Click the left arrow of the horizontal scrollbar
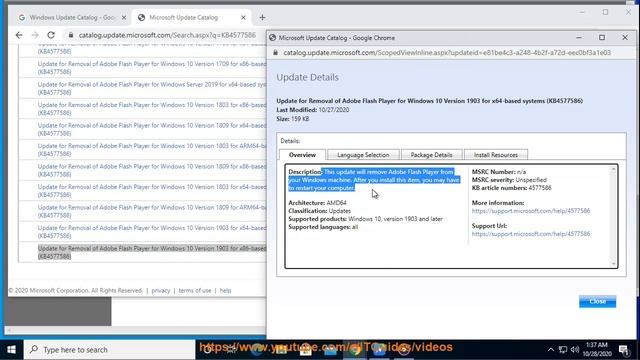This screenshot has height=360, width=640. click(x=9, y=330)
